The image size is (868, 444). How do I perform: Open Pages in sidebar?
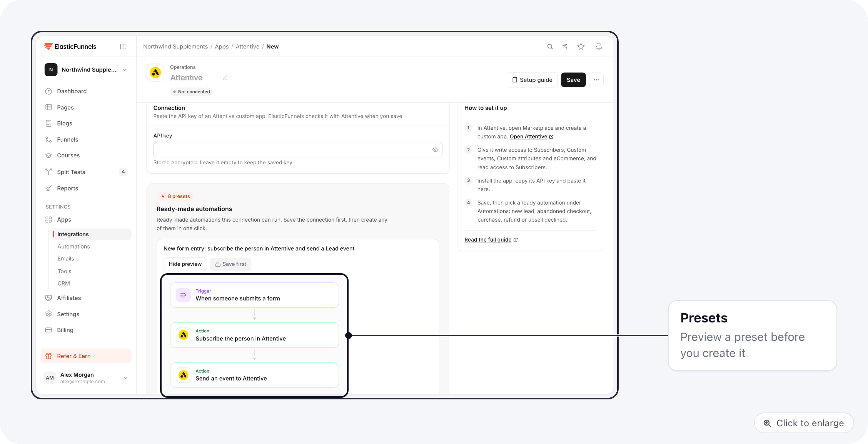pos(86,107)
